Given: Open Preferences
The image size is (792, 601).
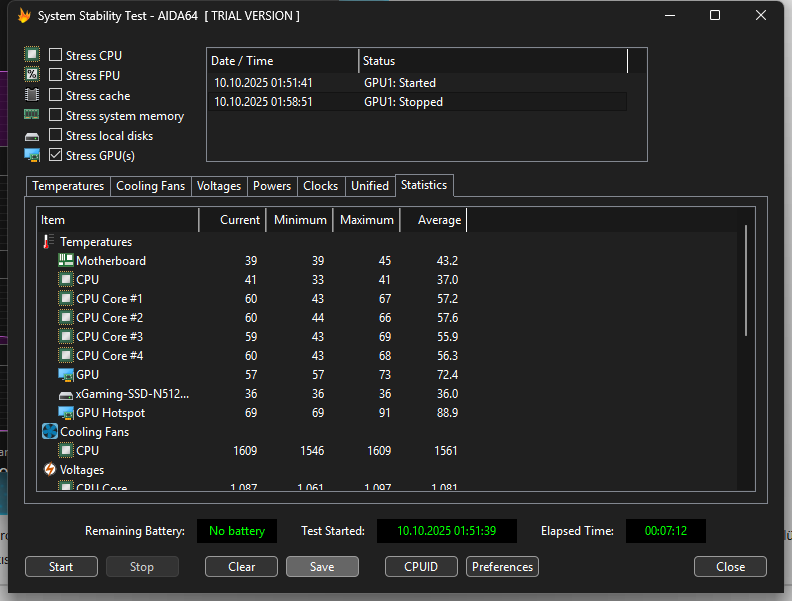Looking at the screenshot, I should (502, 567).
